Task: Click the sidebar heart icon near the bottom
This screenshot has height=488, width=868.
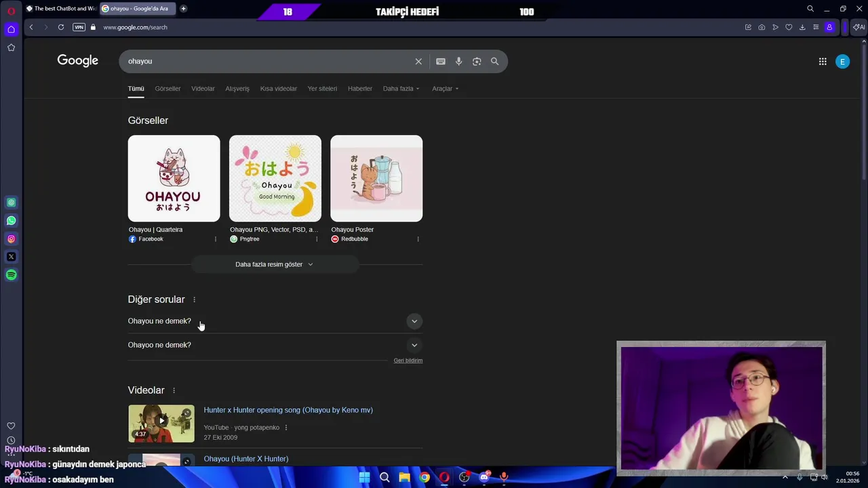Action: click(x=11, y=426)
